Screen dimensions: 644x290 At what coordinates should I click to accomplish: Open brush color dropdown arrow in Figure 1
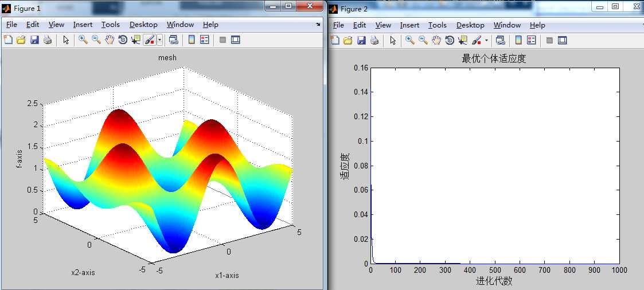click(160, 40)
